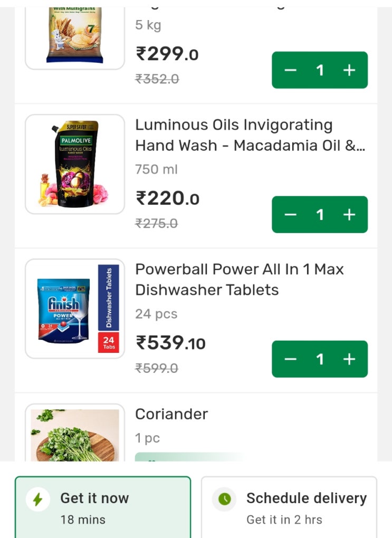Viewport: 392px width, 538px height.
Task: Tap the ₹539.10 dishwasher tablets price
Action: [171, 343]
